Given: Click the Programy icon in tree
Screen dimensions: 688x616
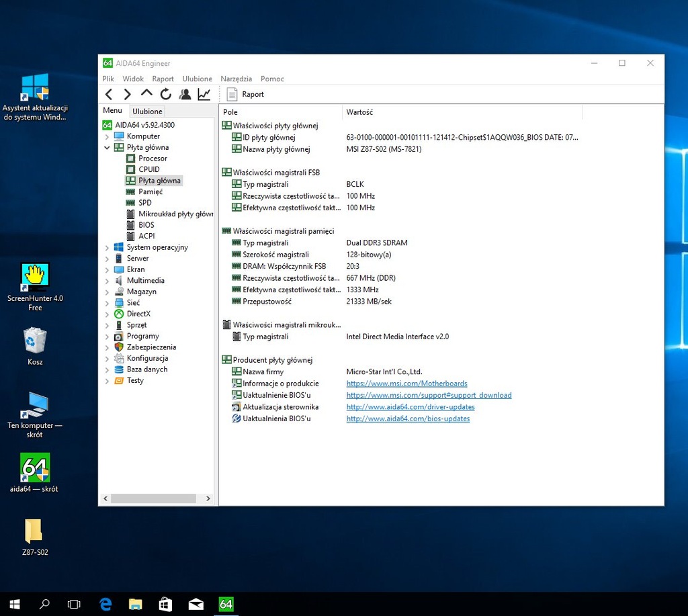Looking at the screenshot, I should click(x=119, y=336).
